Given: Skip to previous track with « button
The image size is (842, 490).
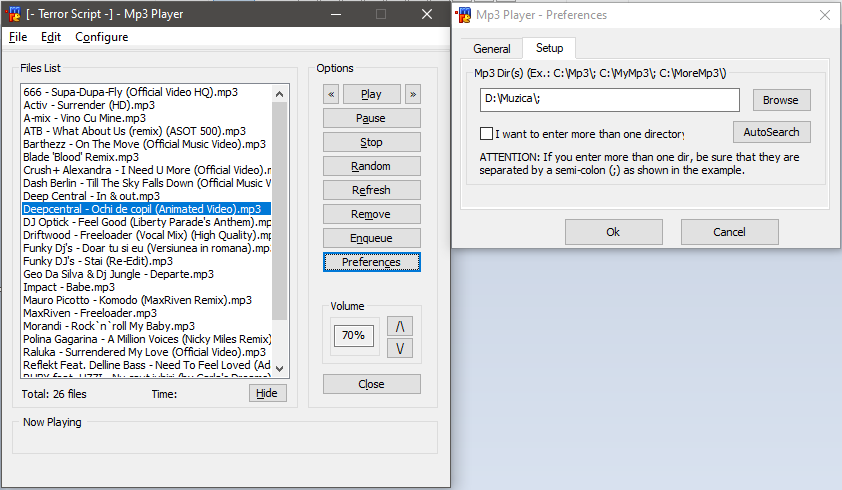Looking at the screenshot, I should [x=331, y=94].
